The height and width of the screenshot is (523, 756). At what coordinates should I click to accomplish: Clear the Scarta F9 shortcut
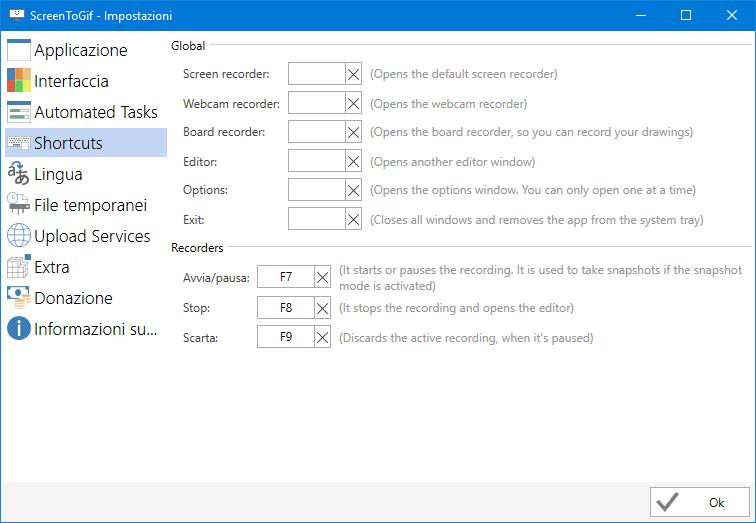pos(323,337)
